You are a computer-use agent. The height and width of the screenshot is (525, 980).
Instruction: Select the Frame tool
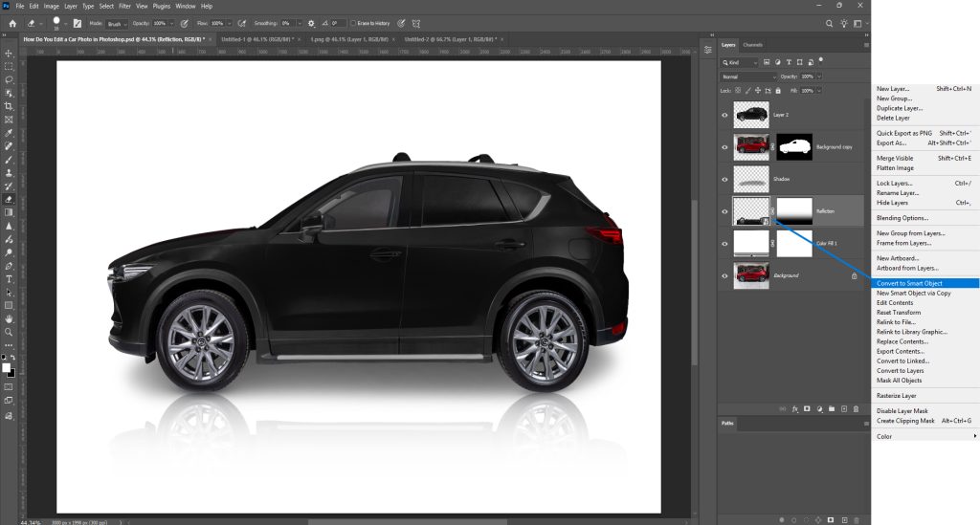[x=9, y=120]
